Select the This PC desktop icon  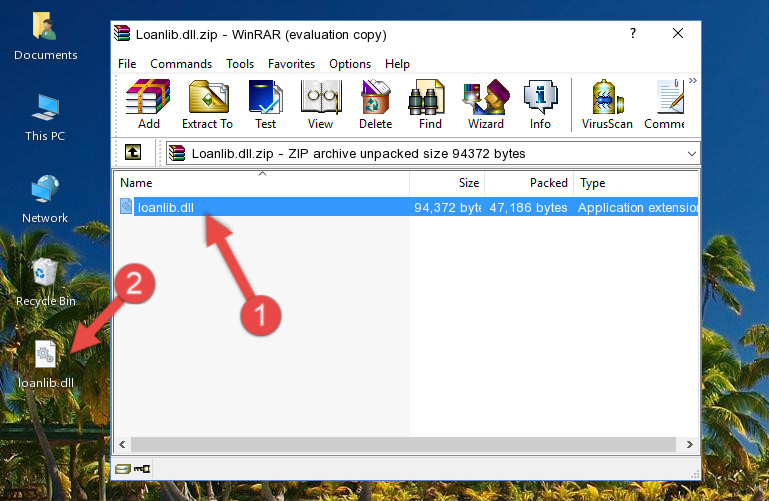click(x=45, y=118)
